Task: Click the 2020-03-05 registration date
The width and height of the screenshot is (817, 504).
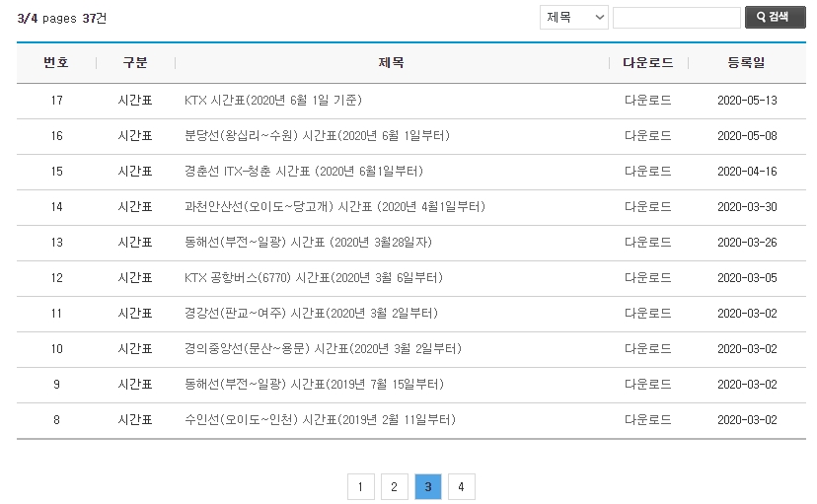Action: [747, 277]
